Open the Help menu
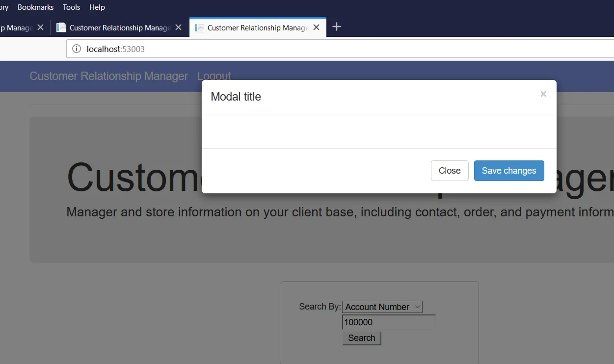 point(97,7)
